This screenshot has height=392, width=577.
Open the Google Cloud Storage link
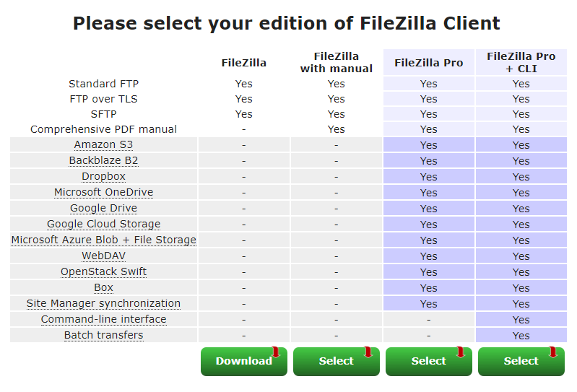[x=103, y=224]
